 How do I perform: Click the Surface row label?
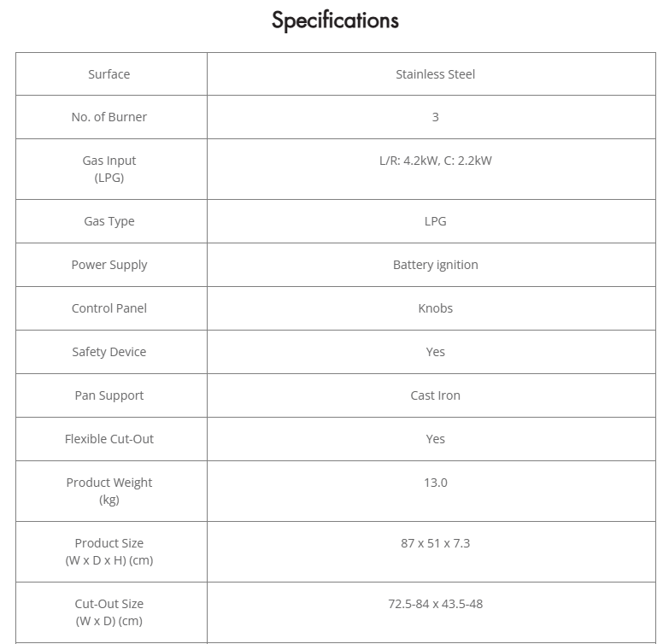109,74
